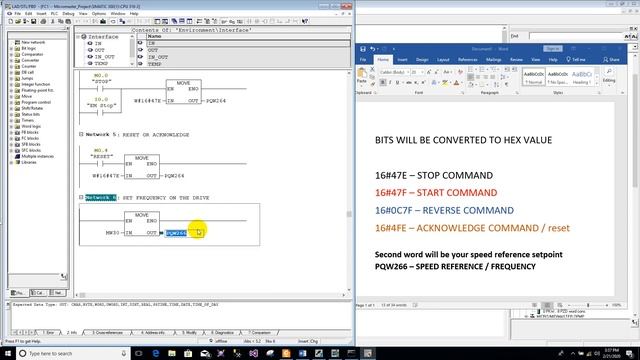Click the Show paragraph marks icon in Word

[507, 84]
